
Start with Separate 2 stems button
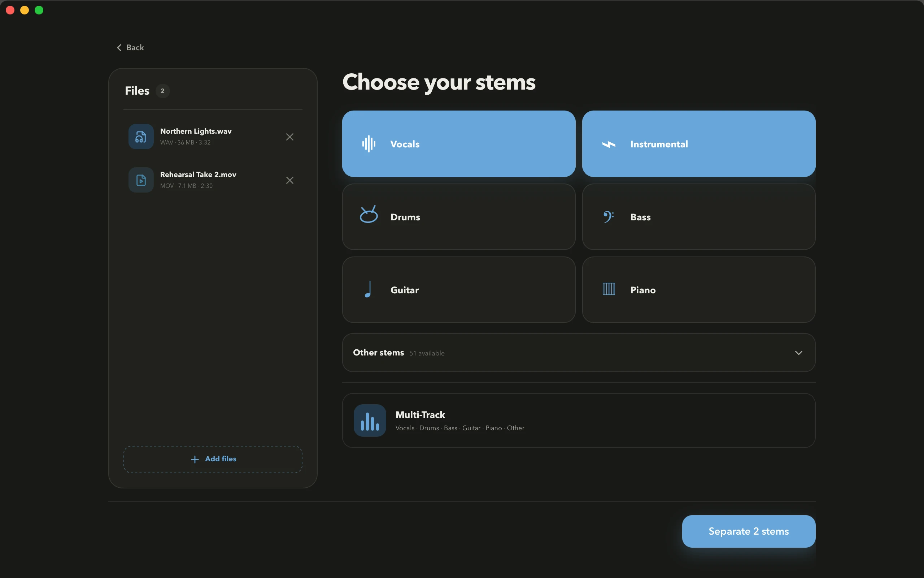tap(748, 531)
